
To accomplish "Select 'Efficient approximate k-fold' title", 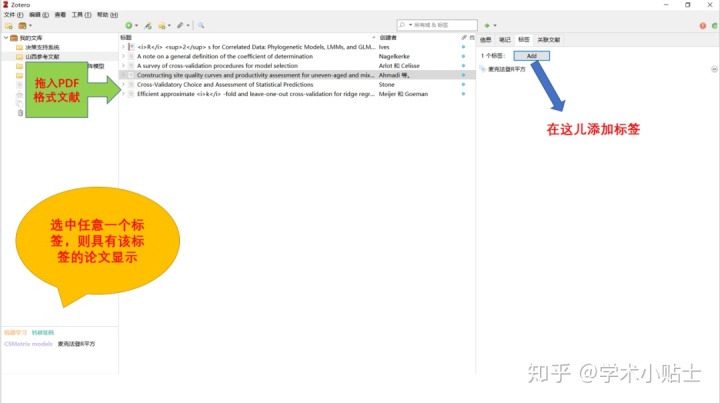I will 256,94.
